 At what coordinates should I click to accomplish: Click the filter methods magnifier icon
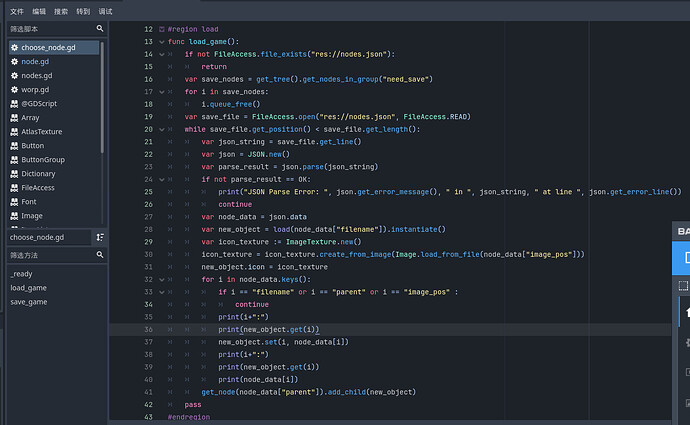point(100,255)
